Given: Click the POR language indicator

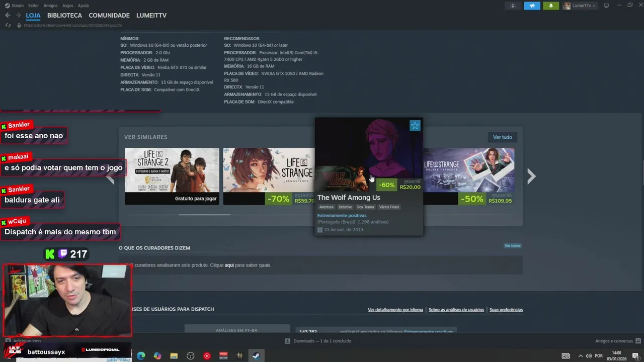Looking at the screenshot, I should pos(599,356).
